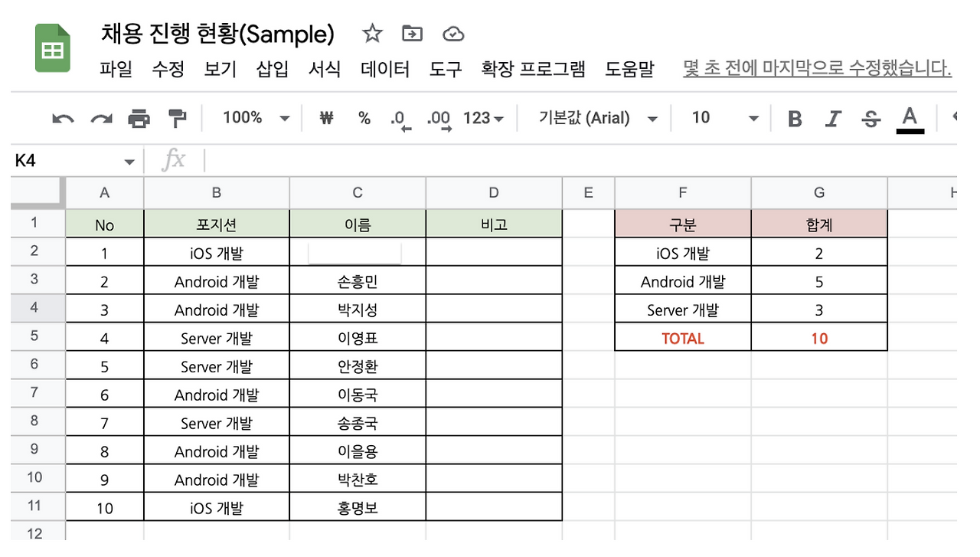The height and width of the screenshot is (557, 980).
Task: Click the redo arrow icon
Action: click(101, 118)
